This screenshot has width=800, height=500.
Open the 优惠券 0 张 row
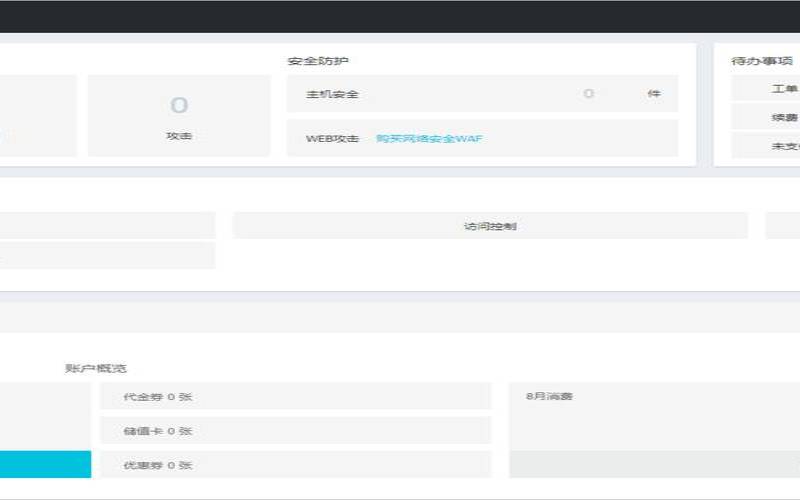click(296, 465)
